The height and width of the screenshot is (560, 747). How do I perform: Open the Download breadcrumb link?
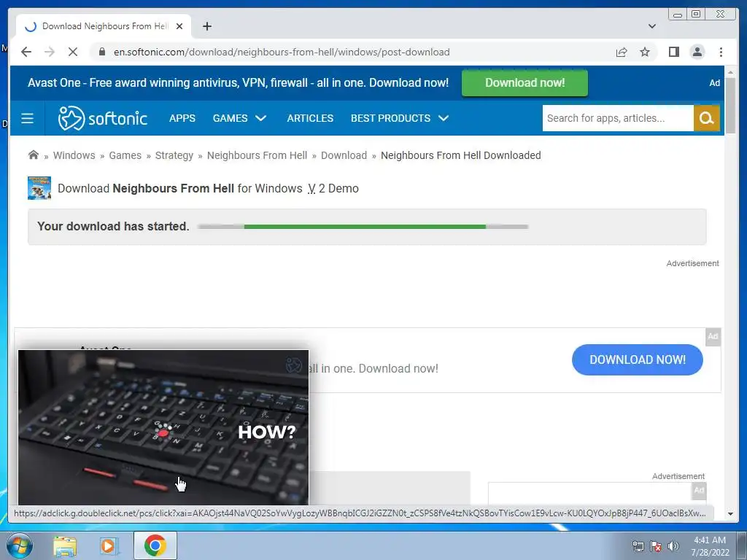pos(344,155)
